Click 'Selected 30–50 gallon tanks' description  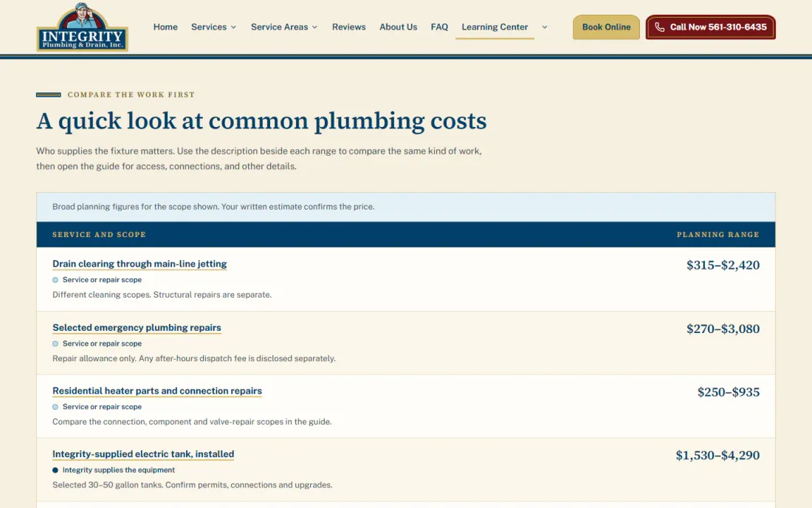192,485
